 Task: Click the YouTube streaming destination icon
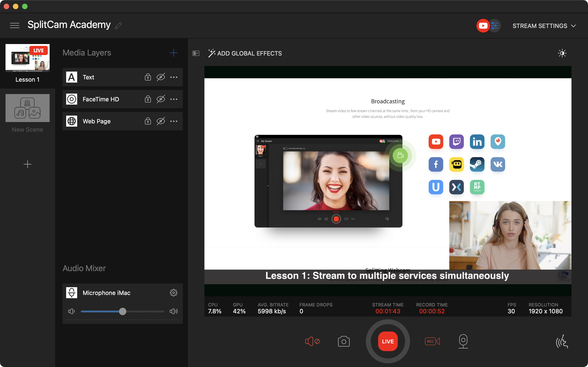483,25
